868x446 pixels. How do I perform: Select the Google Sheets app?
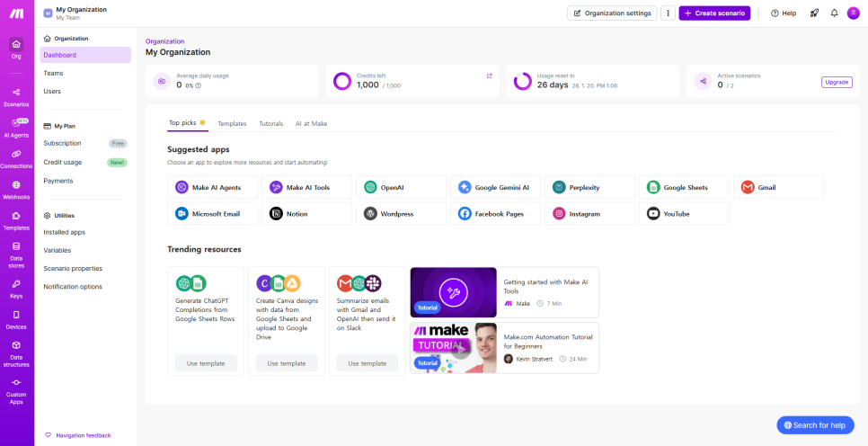pos(684,187)
